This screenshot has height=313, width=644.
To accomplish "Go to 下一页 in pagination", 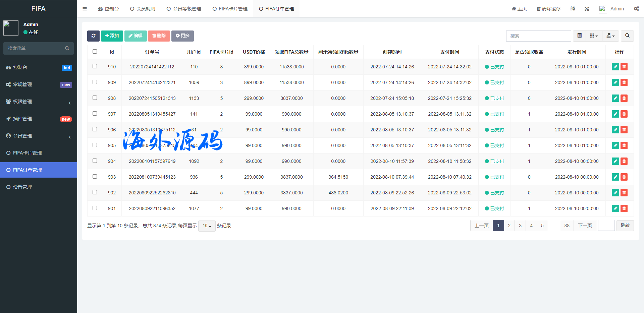I will [585, 226].
